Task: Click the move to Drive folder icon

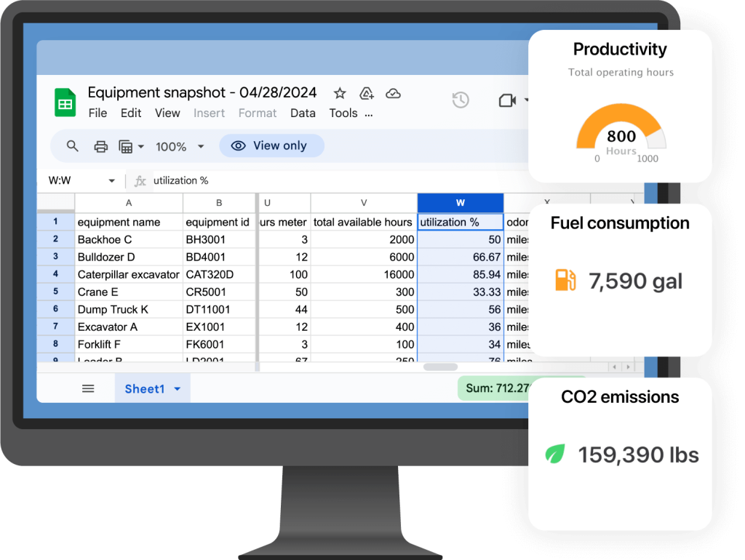Action: click(367, 93)
